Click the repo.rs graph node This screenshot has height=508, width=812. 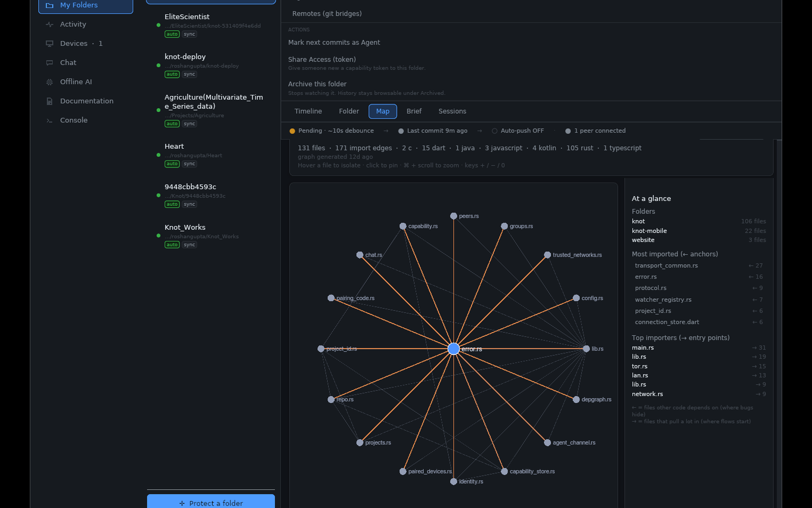pyautogui.click(x=331, y=399)
